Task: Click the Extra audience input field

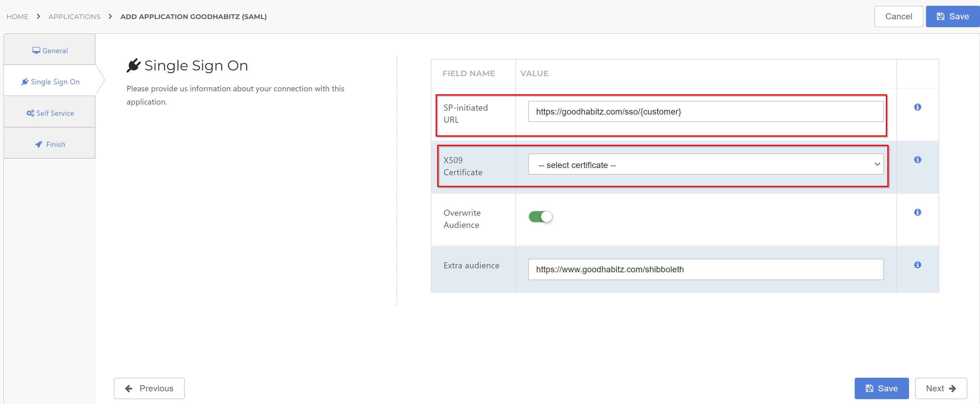Action: (706, 269)
